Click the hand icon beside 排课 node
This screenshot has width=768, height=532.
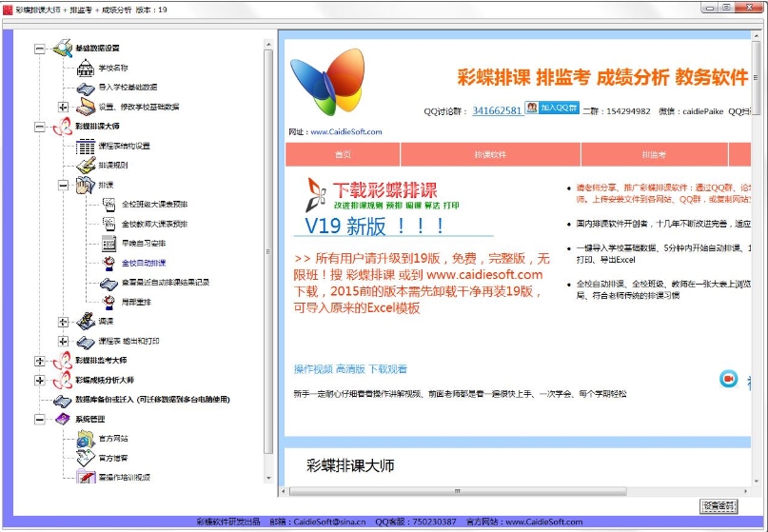86,185
